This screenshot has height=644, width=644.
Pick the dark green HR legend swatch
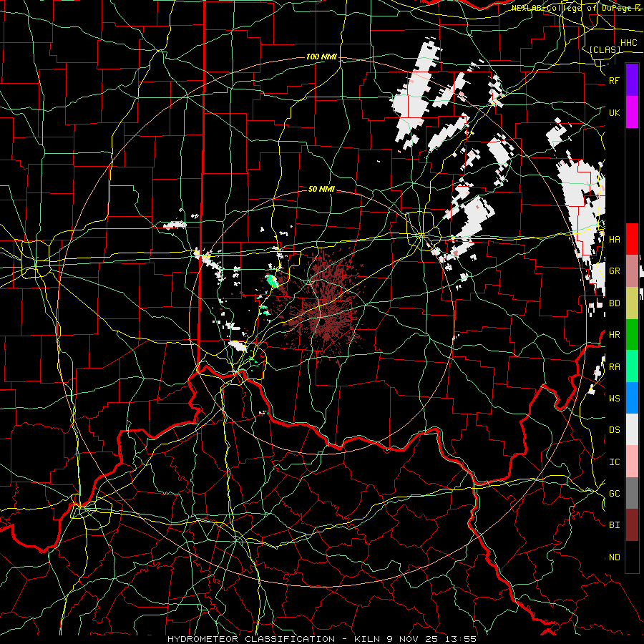click(632, 335)
